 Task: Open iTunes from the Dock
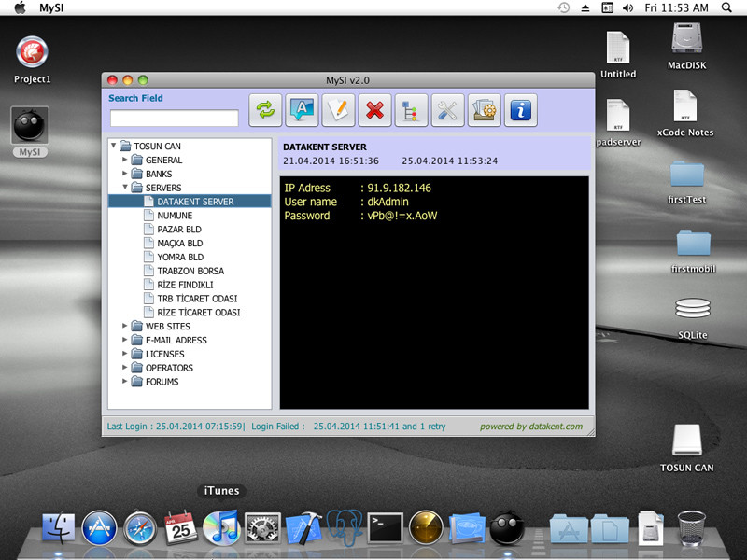tap(221, 527)
